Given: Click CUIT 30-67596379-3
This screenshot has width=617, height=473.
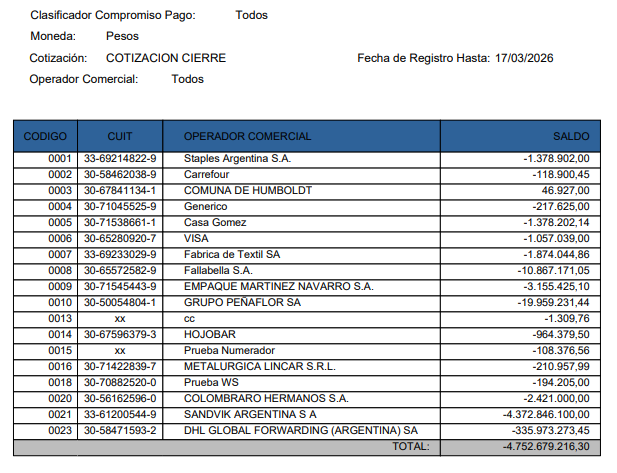Looking at the screenshot, I should [x=120, y=334].
